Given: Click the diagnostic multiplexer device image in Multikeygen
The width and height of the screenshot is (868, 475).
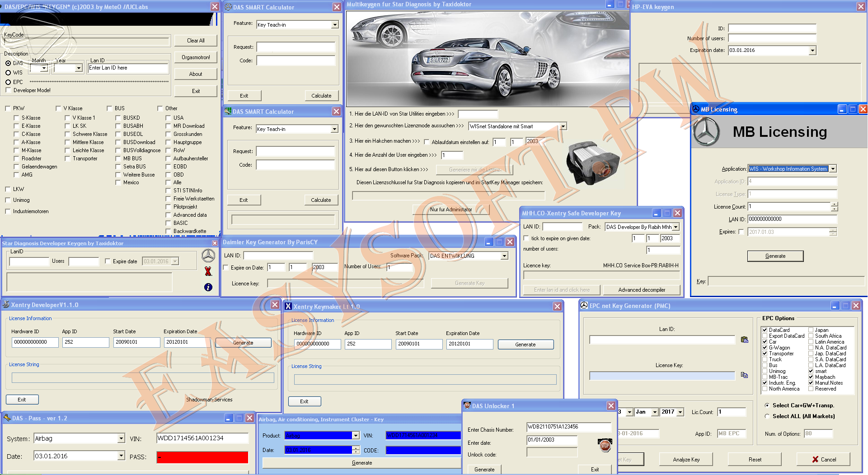Looking at the screenshot, I should [x=592, y=164].
